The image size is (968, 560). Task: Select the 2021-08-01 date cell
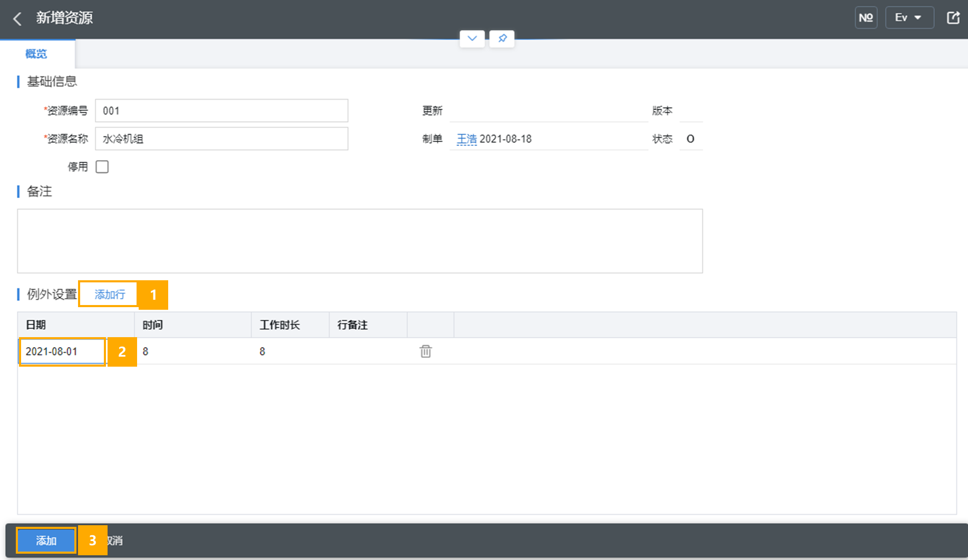pos(63,351)
